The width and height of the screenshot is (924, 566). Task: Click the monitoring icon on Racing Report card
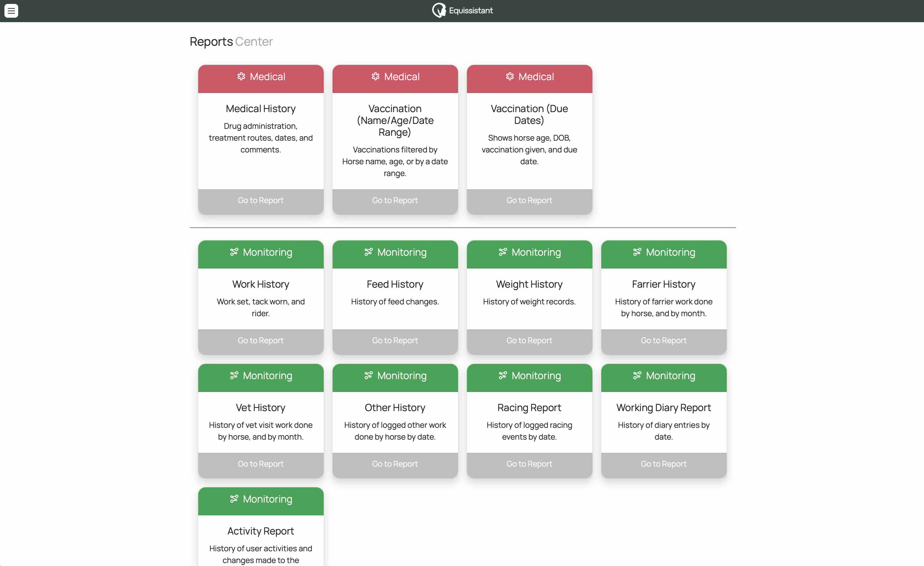pyautogui.click(x=503, y=375)
